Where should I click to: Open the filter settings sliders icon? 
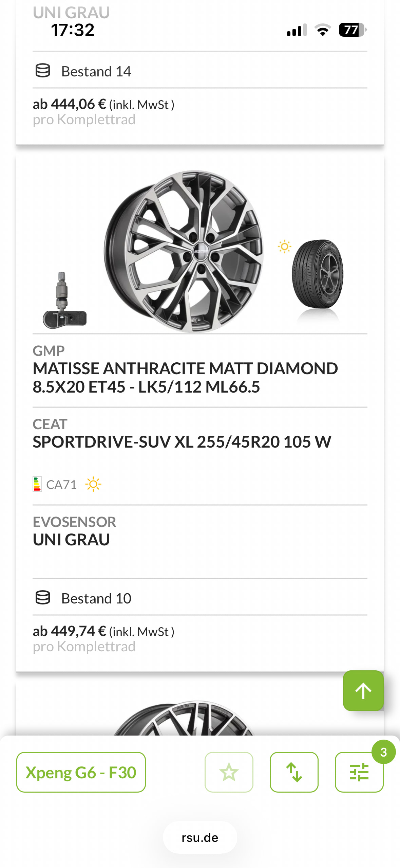(x=359, y=773)
